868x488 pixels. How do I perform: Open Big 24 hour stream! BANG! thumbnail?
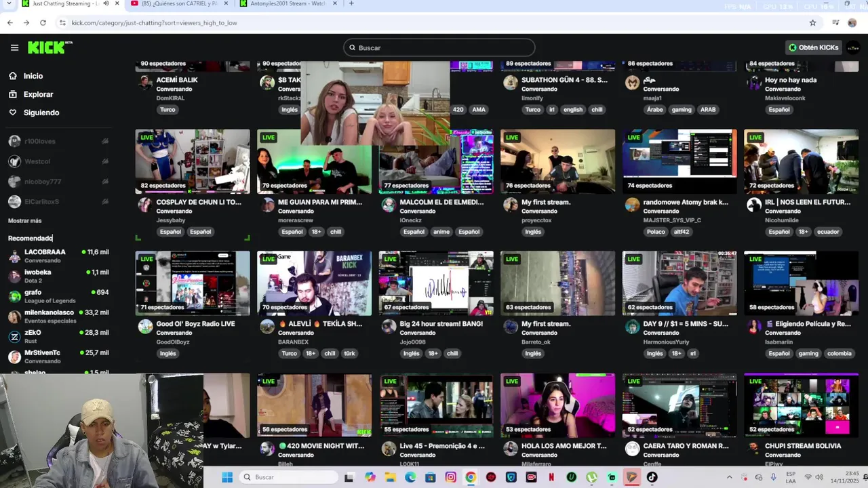point(436,283)
